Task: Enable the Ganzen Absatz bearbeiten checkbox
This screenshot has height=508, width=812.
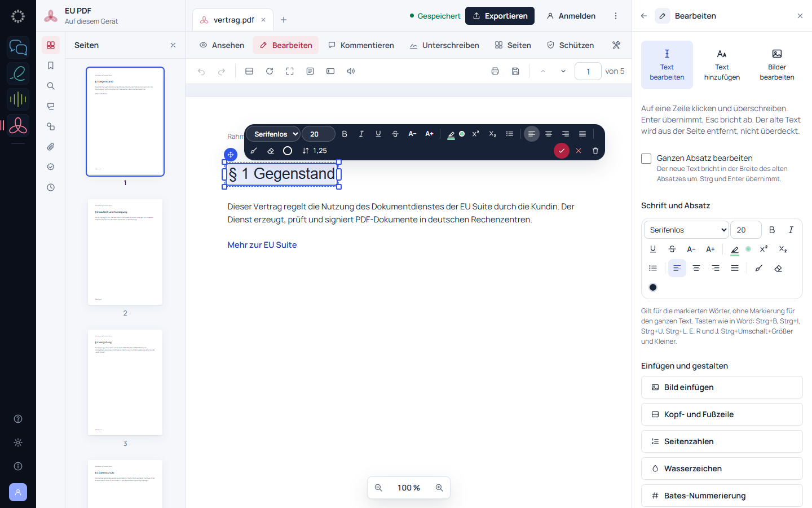Action: click(x=646, y=159)
